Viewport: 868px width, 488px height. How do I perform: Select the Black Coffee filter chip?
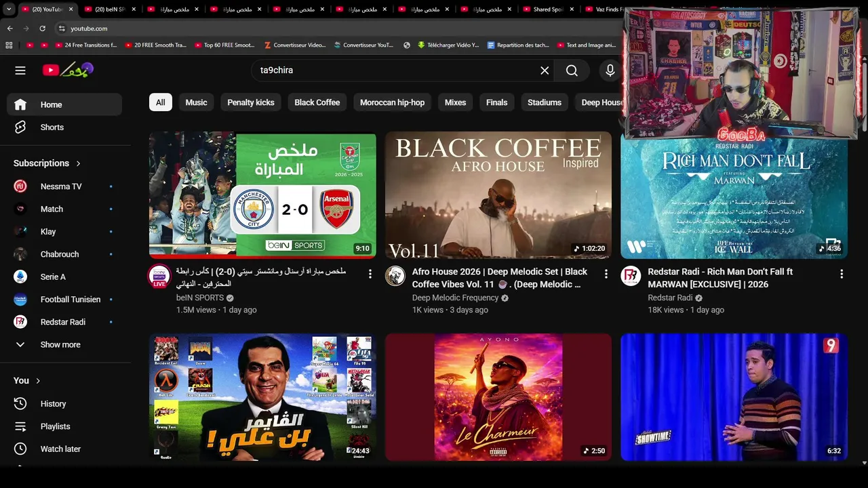pos(317,102)
